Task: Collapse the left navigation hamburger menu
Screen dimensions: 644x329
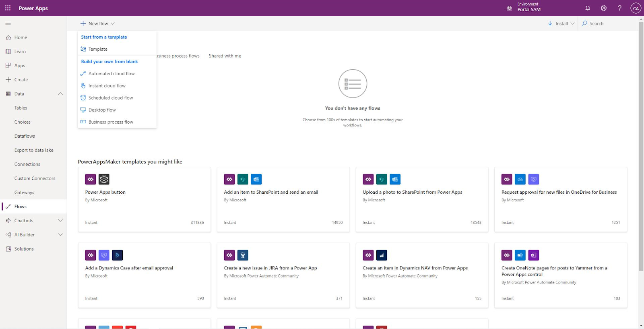Action: point(8,23)
